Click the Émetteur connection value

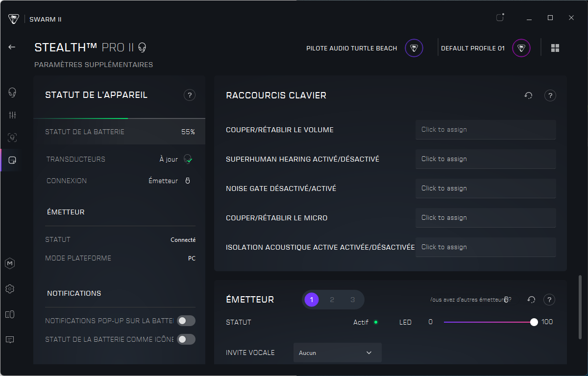[163, 181]
